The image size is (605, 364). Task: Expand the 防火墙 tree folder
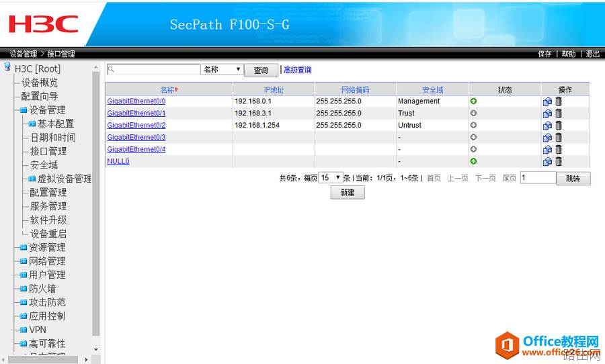click(23, 289)
